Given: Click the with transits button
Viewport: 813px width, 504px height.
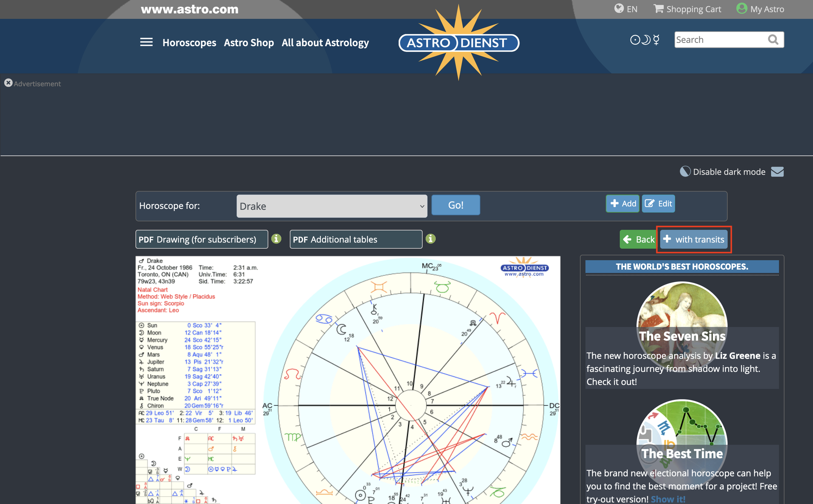Looking at the screenshot, I should pos(694,239).
